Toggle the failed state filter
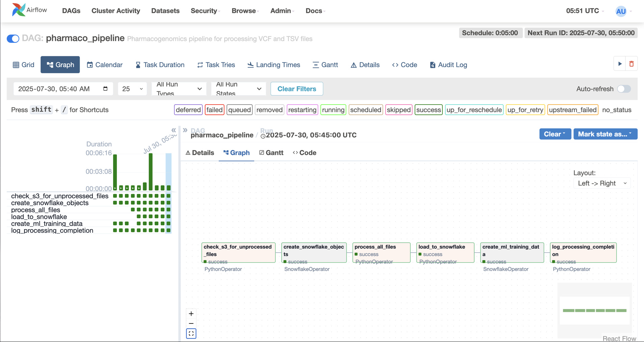 point(214,110)
